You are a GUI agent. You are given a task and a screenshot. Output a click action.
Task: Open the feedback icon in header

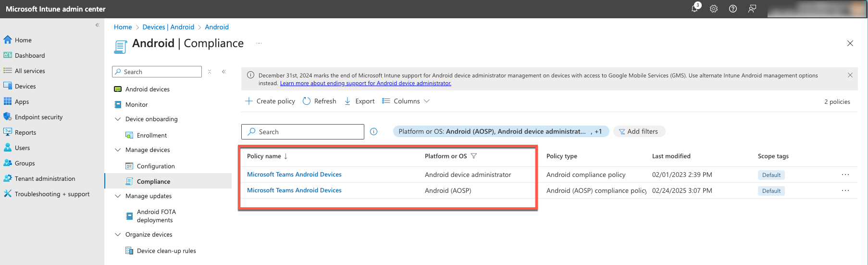(752, 9)
